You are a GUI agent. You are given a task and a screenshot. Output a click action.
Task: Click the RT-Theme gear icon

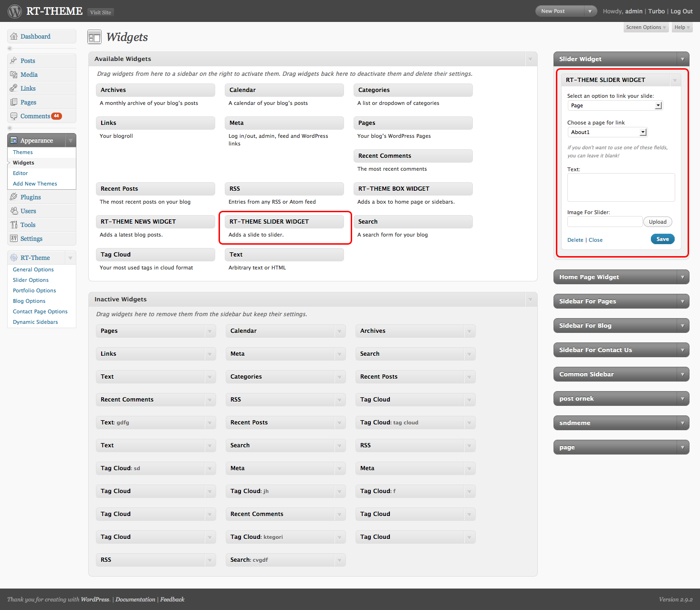click(x=14, y=258)
